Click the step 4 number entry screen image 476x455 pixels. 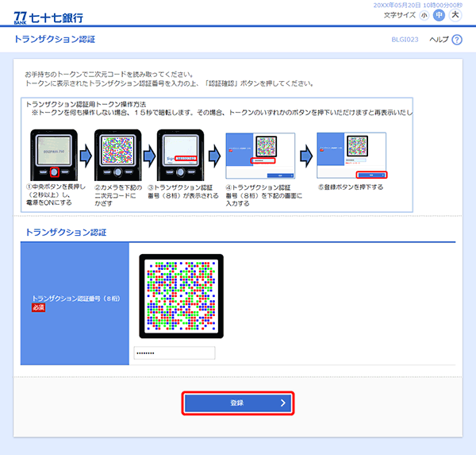(x=260, y=156)
